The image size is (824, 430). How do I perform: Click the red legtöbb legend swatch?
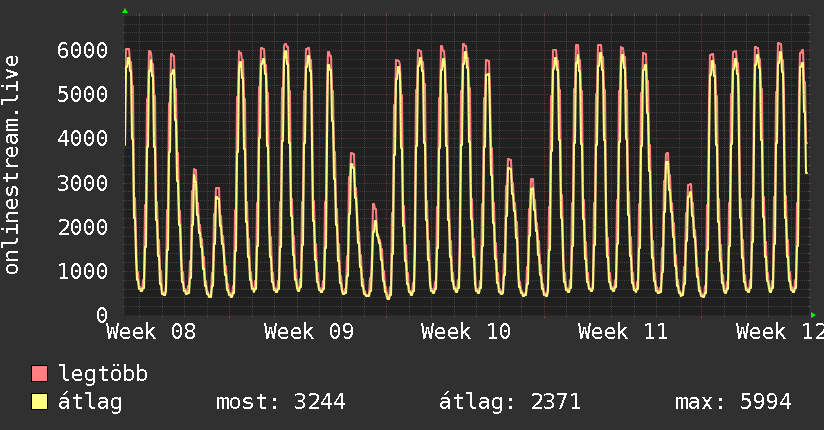(x=40, y=375)
